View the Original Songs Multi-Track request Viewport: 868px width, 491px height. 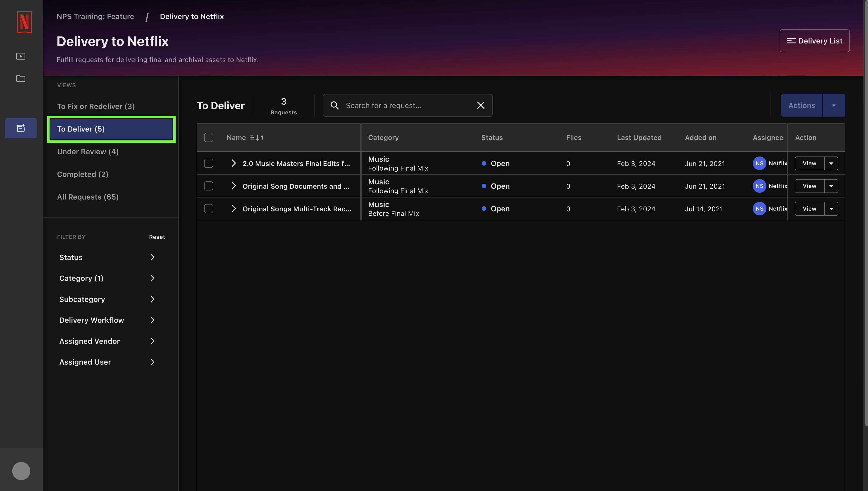pyautogui.click(x=809, y=208)
